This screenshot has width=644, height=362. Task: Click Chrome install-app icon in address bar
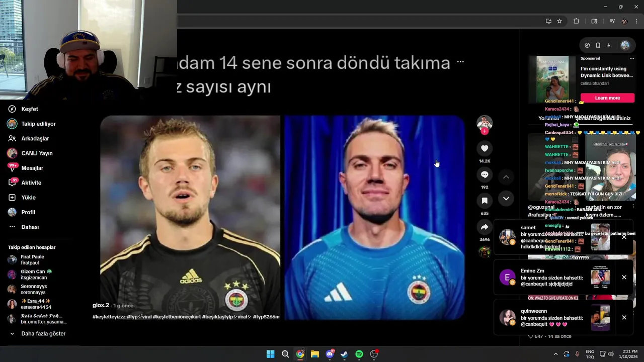pos(548,21)
